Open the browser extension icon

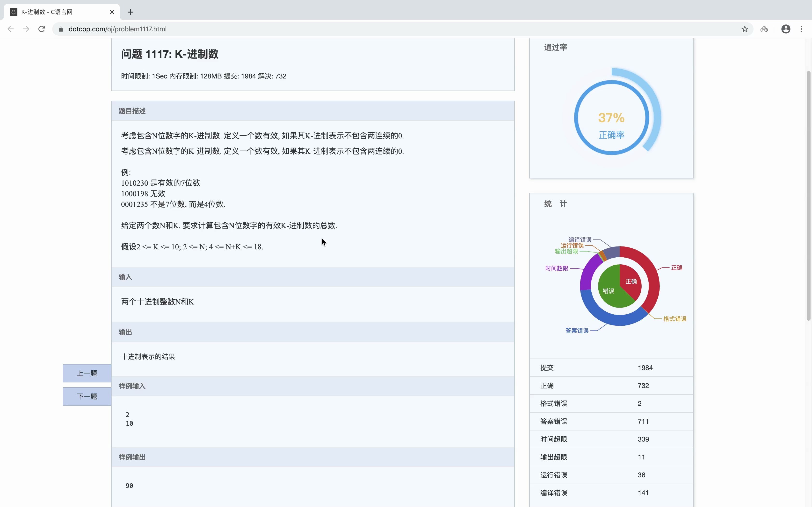point(764,29)
